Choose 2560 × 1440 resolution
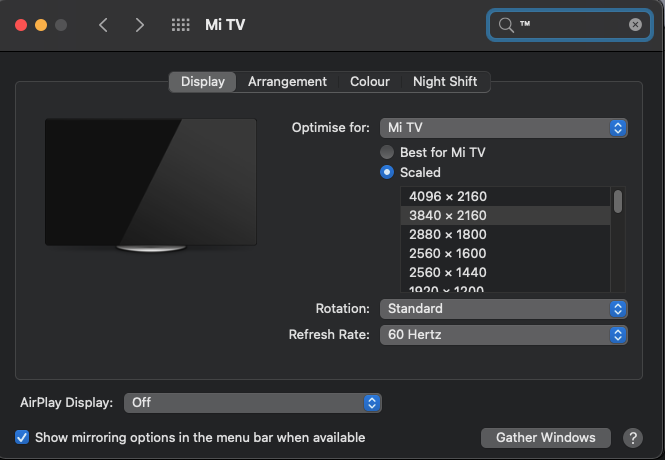This screenshot has width=665, height=460. click(x=506, y=272)
